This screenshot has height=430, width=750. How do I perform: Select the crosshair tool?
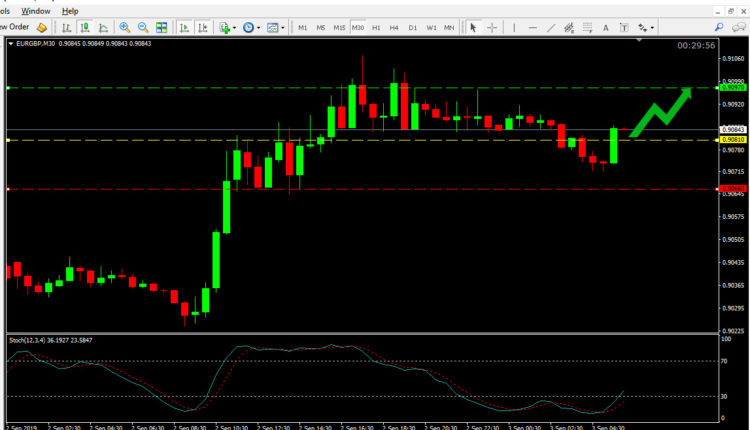tap(492, 28)
